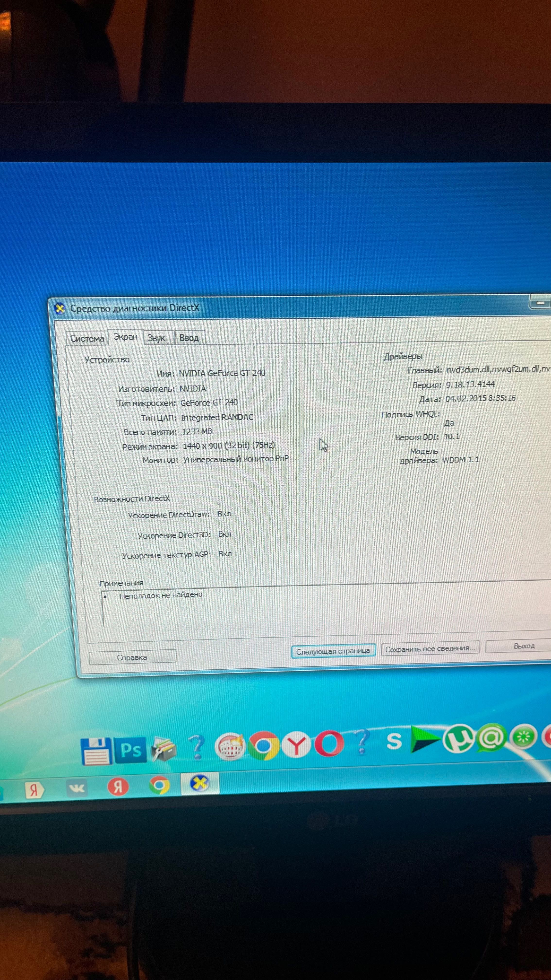Click the Возможности DirectX group label
This screenshot has height=980, width=551.
pos(132,499)
